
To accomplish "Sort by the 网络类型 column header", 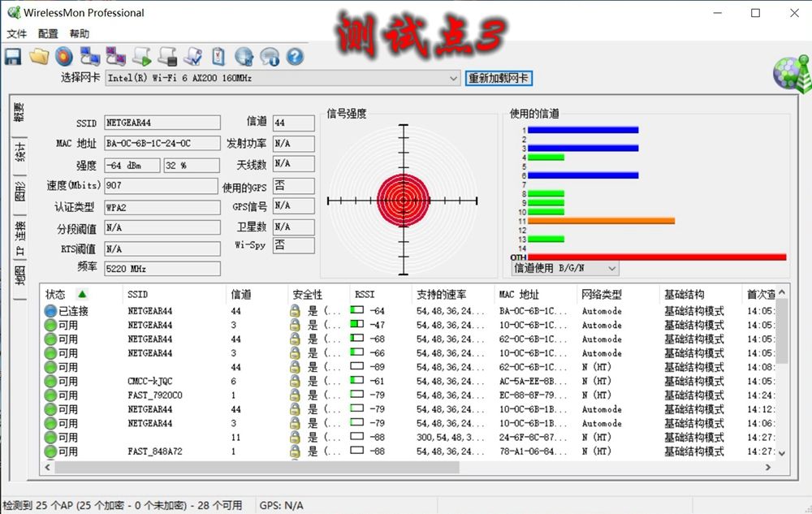I will coord(601,295).
